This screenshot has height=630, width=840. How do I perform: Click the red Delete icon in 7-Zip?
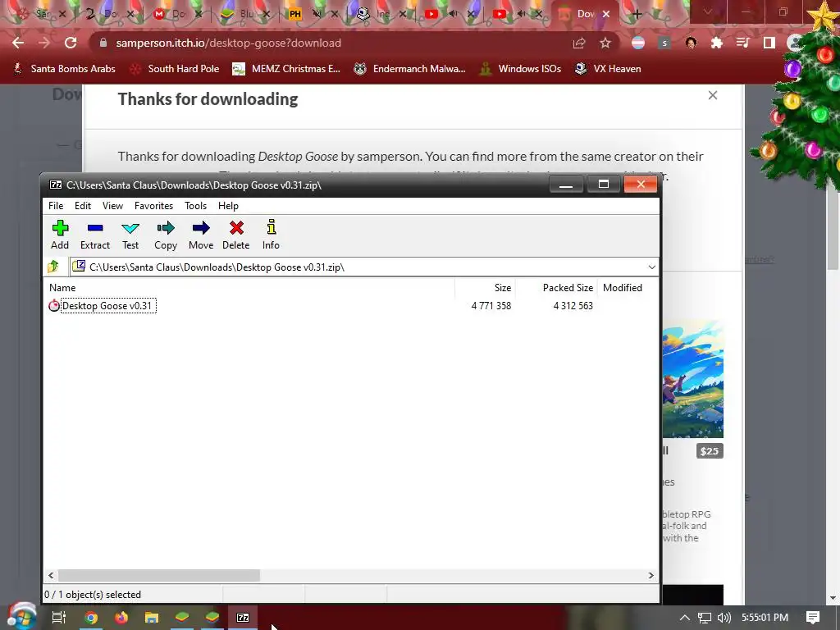click(x=236, y=235)
